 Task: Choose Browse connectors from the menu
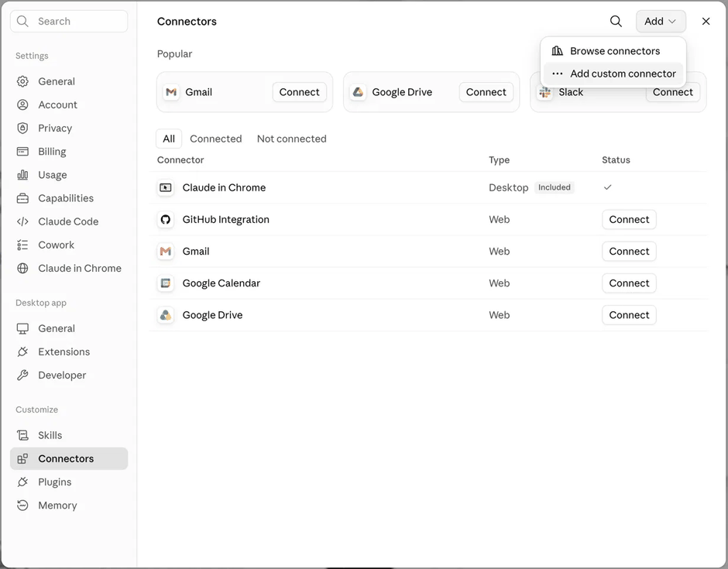click(613, 51)
